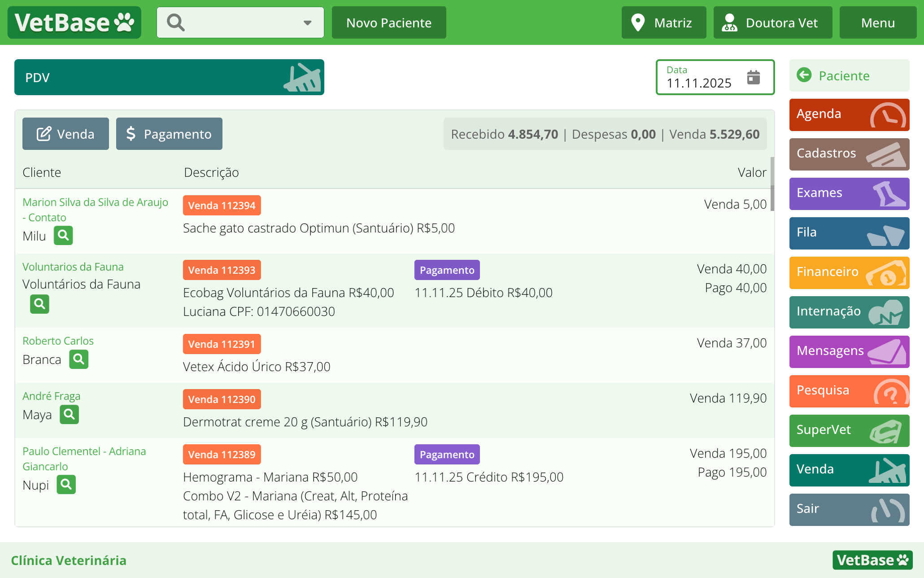The image size is (924, 578).
Task: Click magnifier under Voluntários da Fauna
Action: [x=39, y=304]
